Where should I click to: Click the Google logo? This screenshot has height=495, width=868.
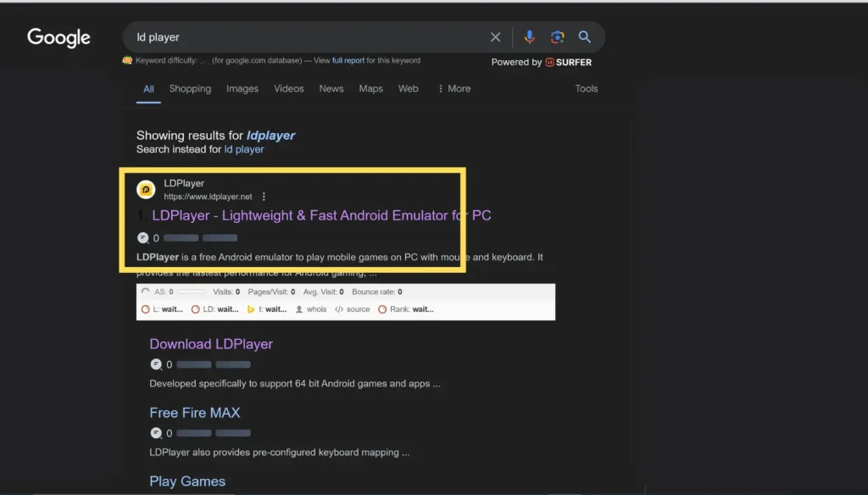coord(58,37)
